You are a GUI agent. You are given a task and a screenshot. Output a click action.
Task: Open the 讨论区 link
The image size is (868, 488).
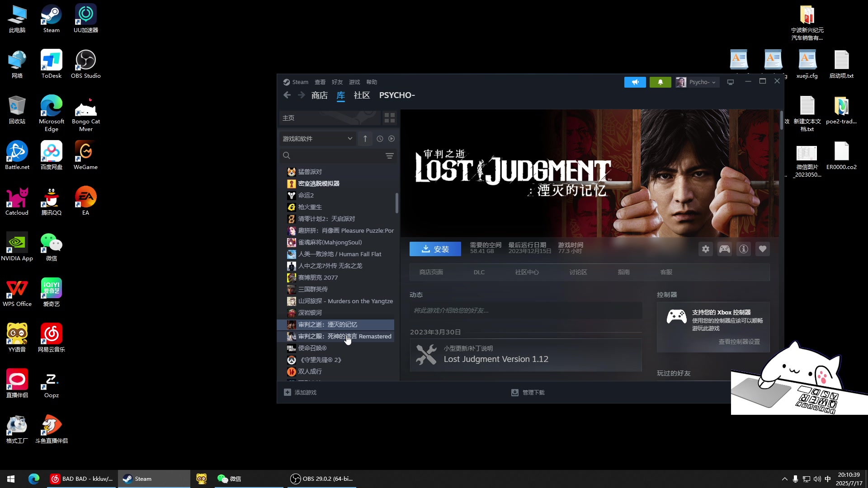pyautogui.click(x=578, y=272)
